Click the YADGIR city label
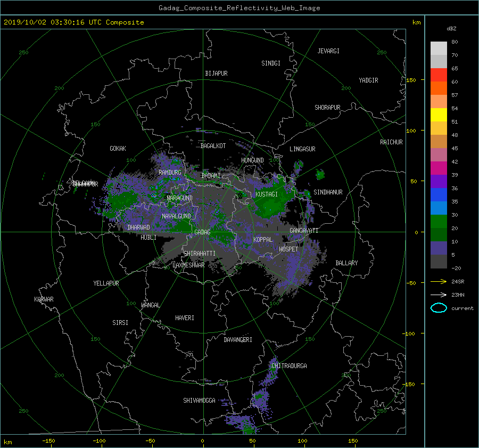 (368, 80)
